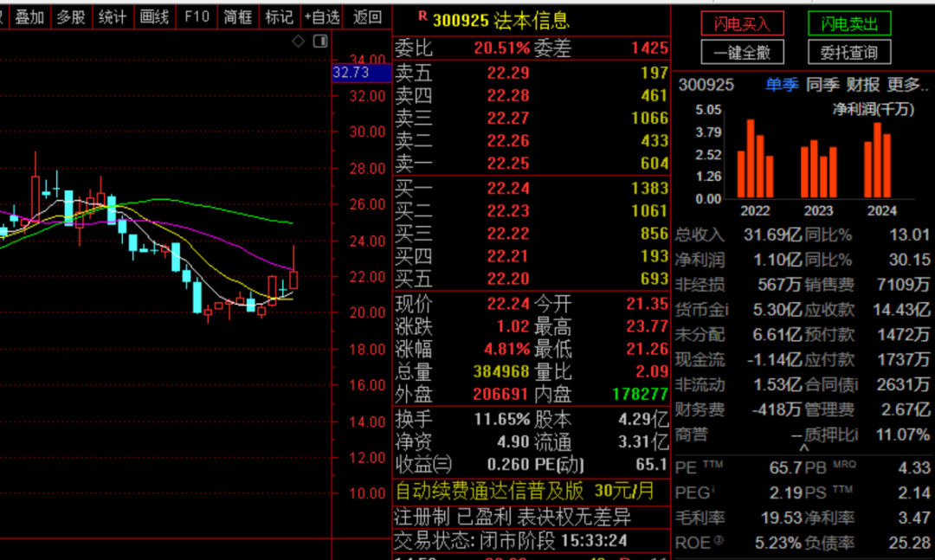Click the 应收款 value 14.43亿
Viewport: 935px width, 560px height.
point(901,310)
